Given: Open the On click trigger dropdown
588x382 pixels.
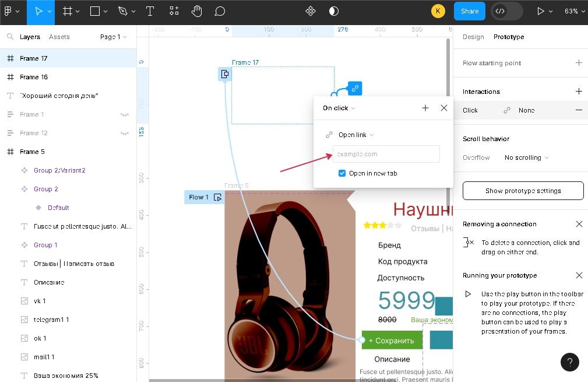Looking at the screenshot, I should (339, 108).
